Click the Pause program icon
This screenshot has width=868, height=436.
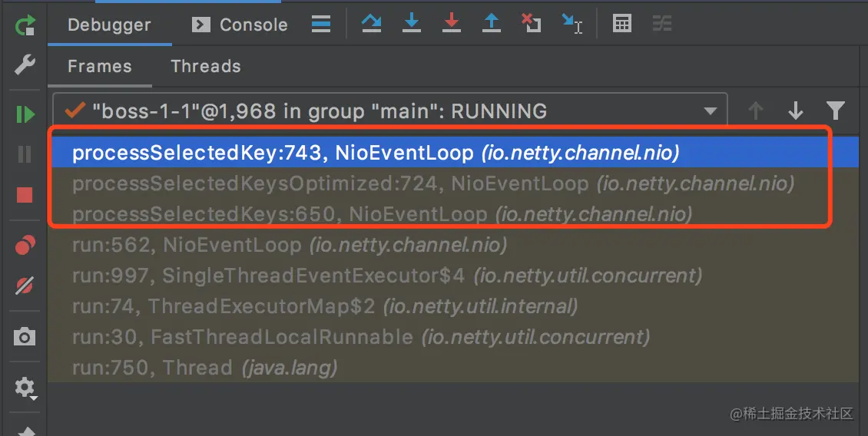[25, 154]
